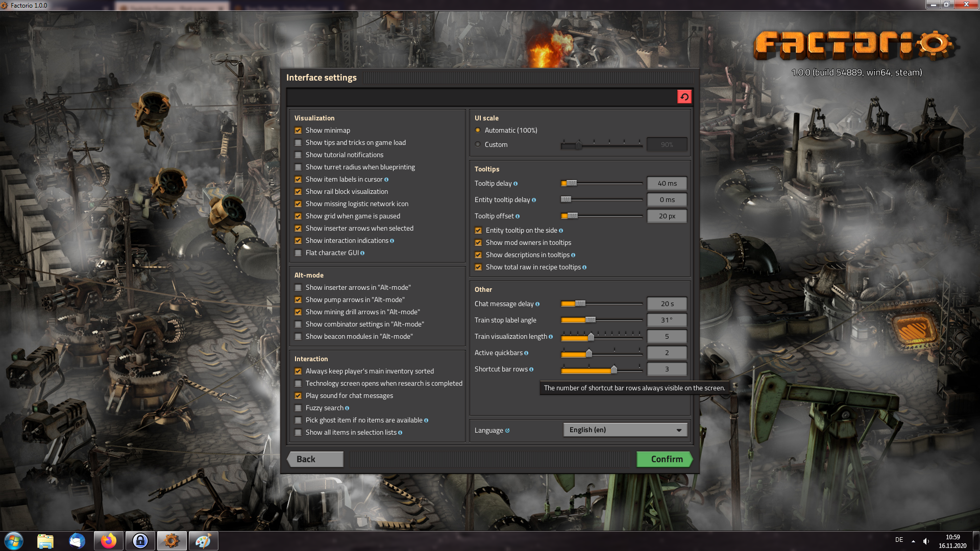Toggle Always keep player's main inventory sorted
980x551 pixels.
pyautogui.click(x=298, y=371)
